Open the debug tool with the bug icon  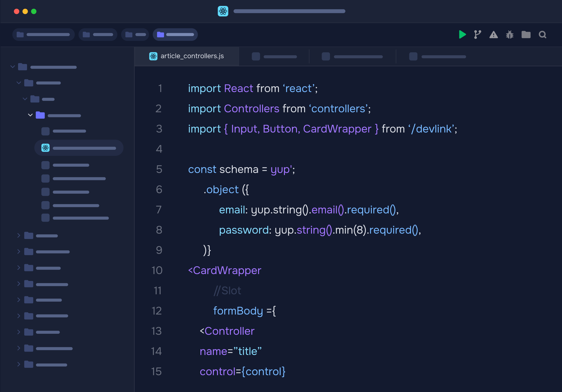click(510, 35)
